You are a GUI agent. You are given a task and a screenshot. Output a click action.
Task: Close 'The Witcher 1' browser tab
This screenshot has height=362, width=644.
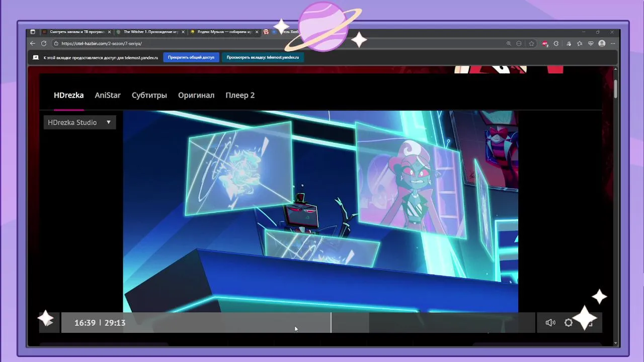(x=183, y=32)
